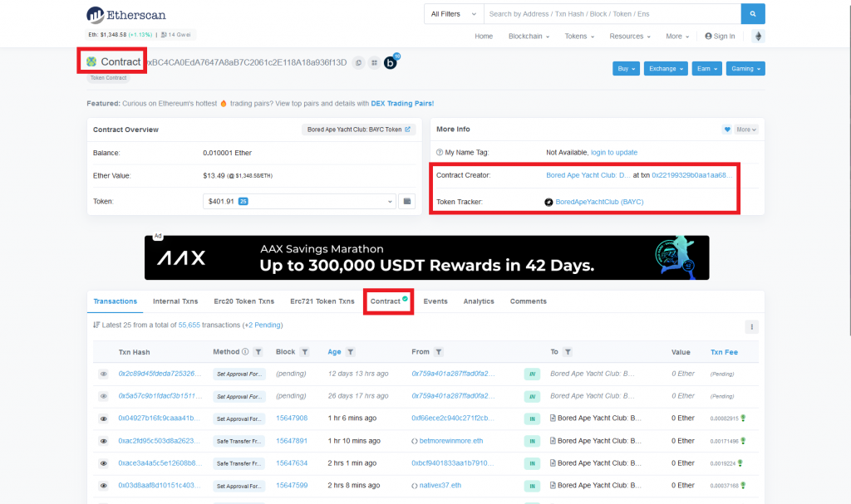
Task: Click the green fee icon for 0.00171496 row
Action: tap(743, 441)
